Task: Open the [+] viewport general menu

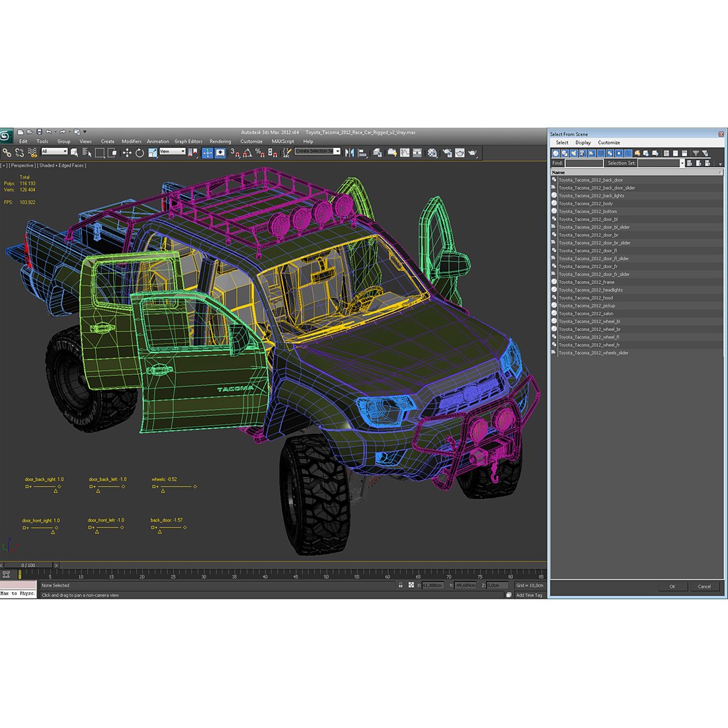Action: (x=4, y=165)
